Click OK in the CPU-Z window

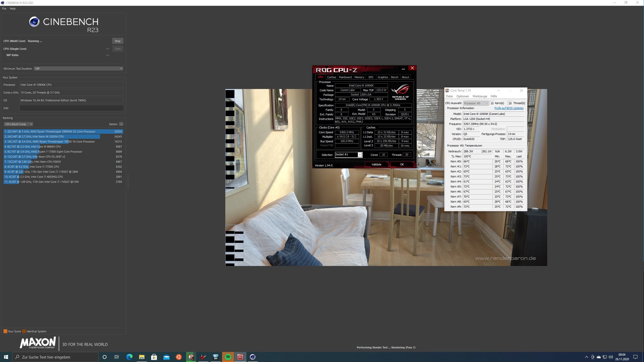[x=402, y=164]
